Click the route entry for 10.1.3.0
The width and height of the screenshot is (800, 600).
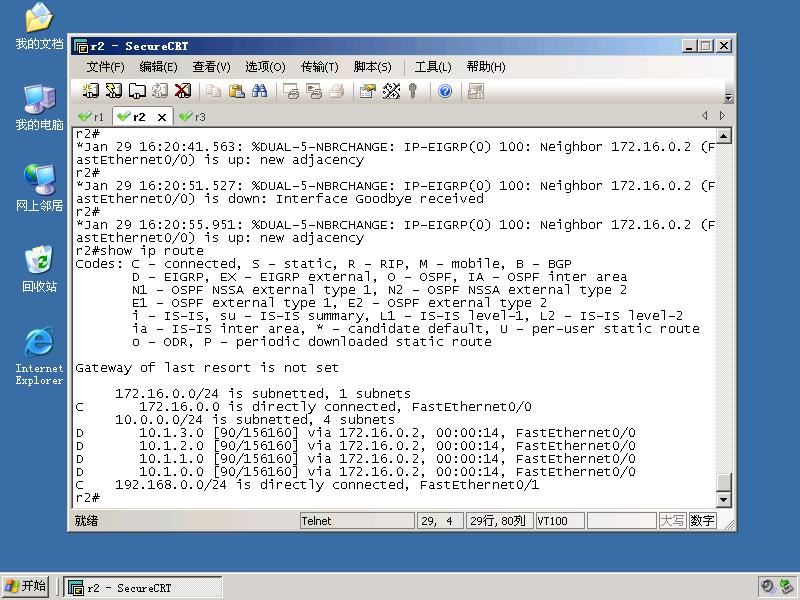pos(356,433)
